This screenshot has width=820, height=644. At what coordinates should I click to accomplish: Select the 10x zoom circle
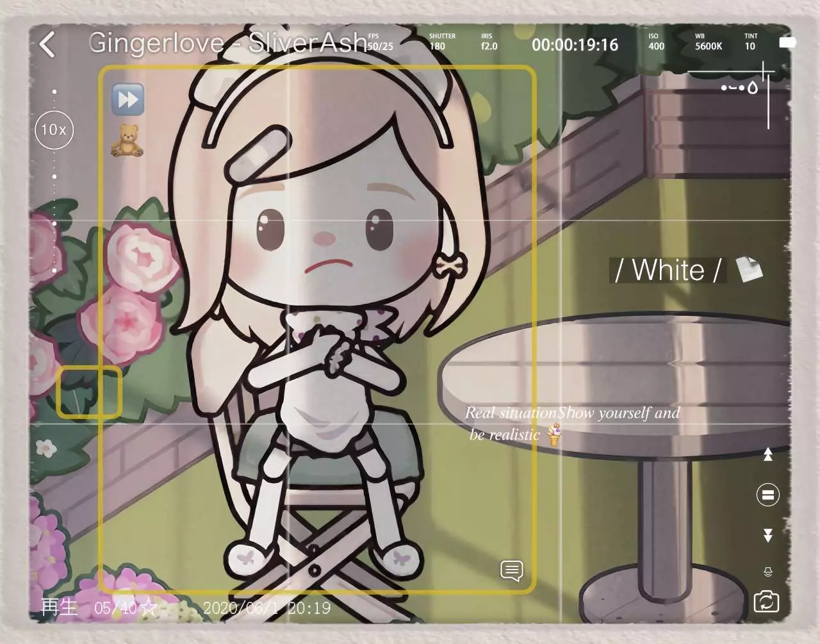tap(54, 130)
